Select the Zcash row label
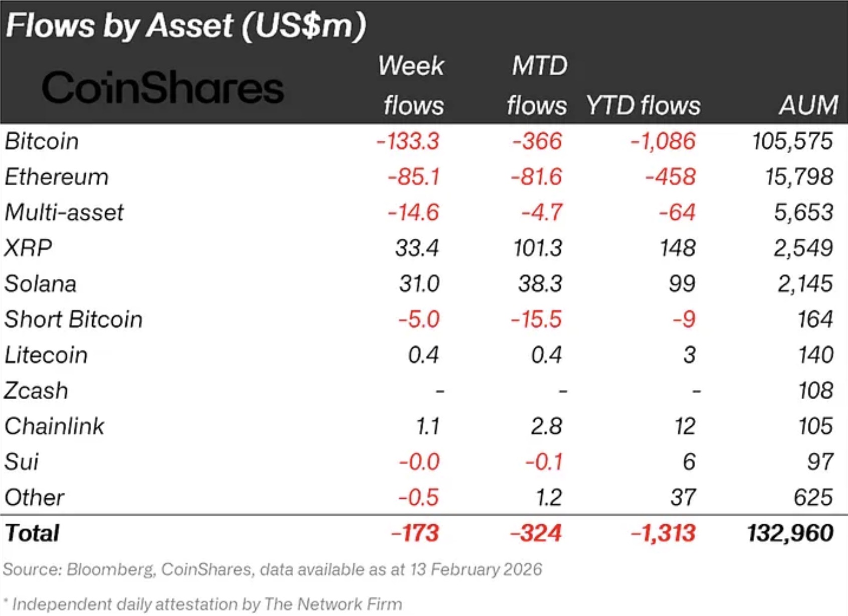 pos(36,391)
